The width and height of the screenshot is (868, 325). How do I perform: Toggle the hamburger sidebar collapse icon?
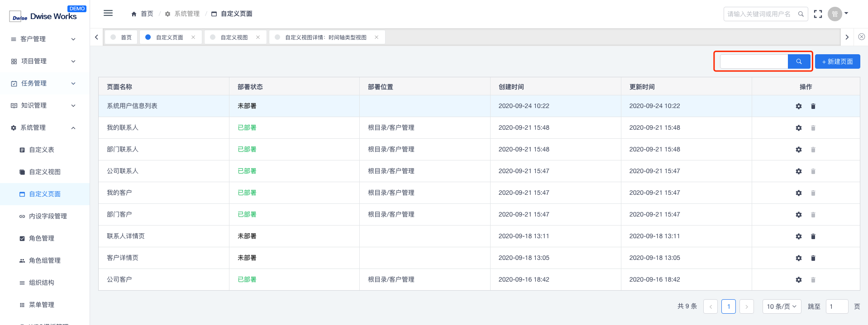coord(108,13)
